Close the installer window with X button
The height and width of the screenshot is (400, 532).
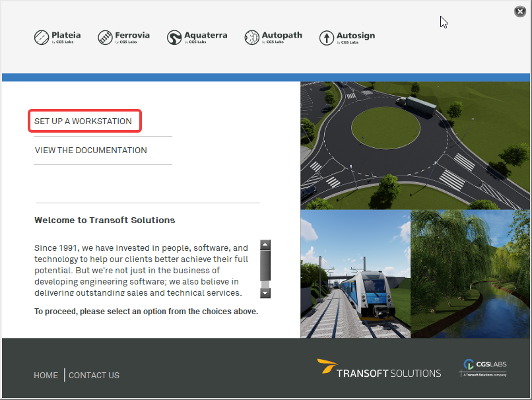pos(519,11)
